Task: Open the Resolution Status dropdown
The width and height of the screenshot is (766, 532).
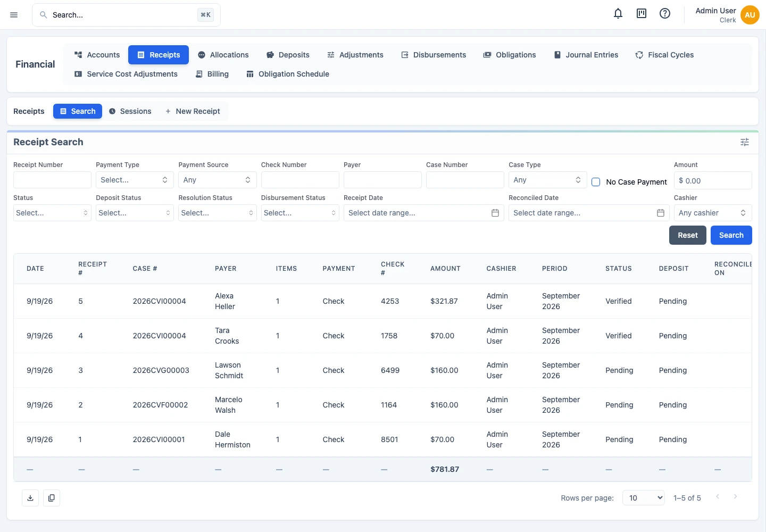Action: 218,213
